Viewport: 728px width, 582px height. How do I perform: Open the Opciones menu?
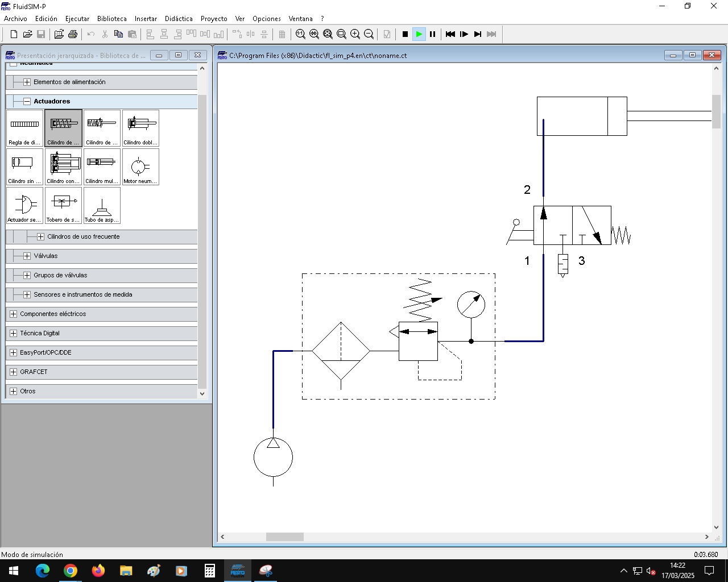point(267,19)
